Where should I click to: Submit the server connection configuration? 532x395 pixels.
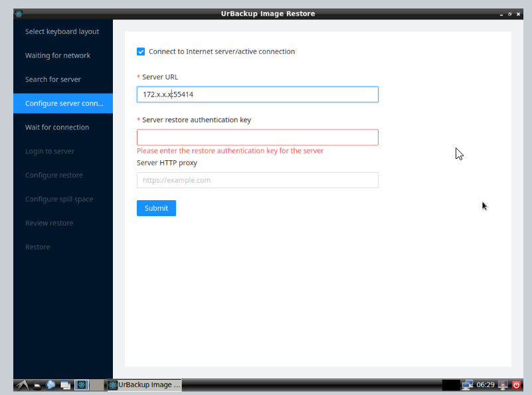click(156, 208)
